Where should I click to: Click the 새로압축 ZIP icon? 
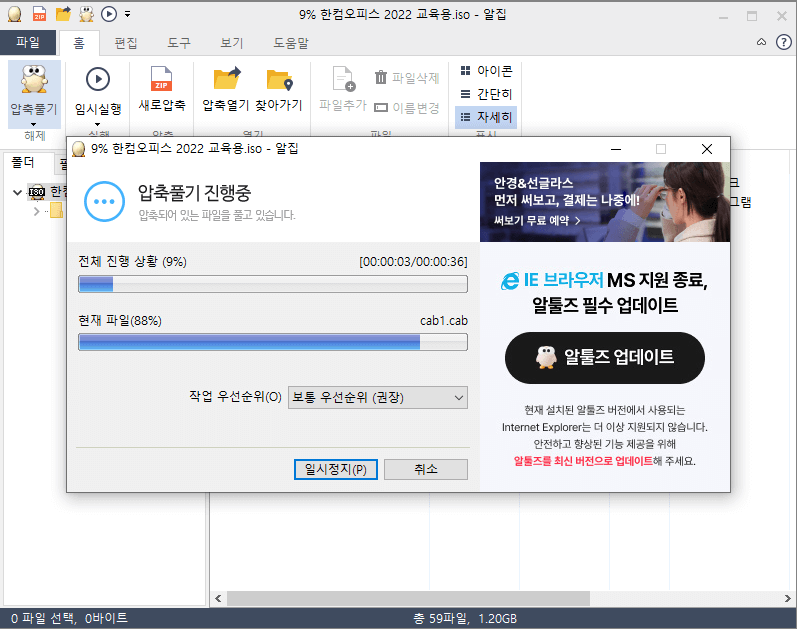(x=162, y=79)
